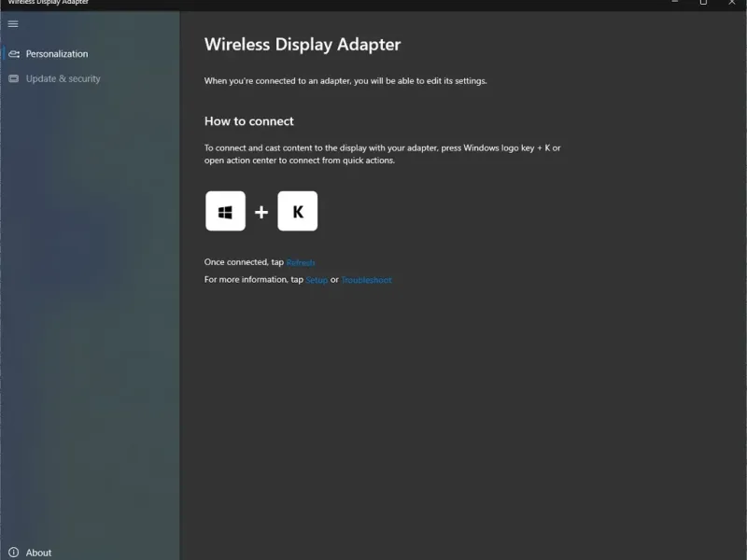Click the K key tile
The height and width of the screenshot is (560, 747).
(x=298, y=211)
